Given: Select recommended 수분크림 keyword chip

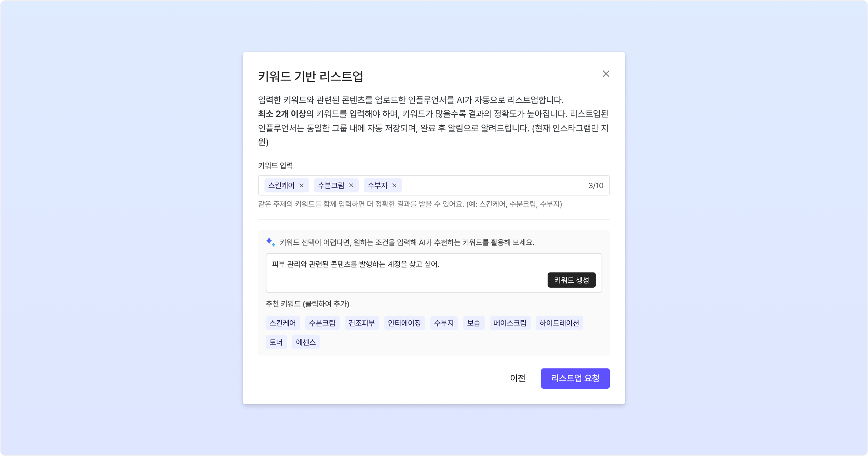Looking at the screenshot, I should pos(322,323).
